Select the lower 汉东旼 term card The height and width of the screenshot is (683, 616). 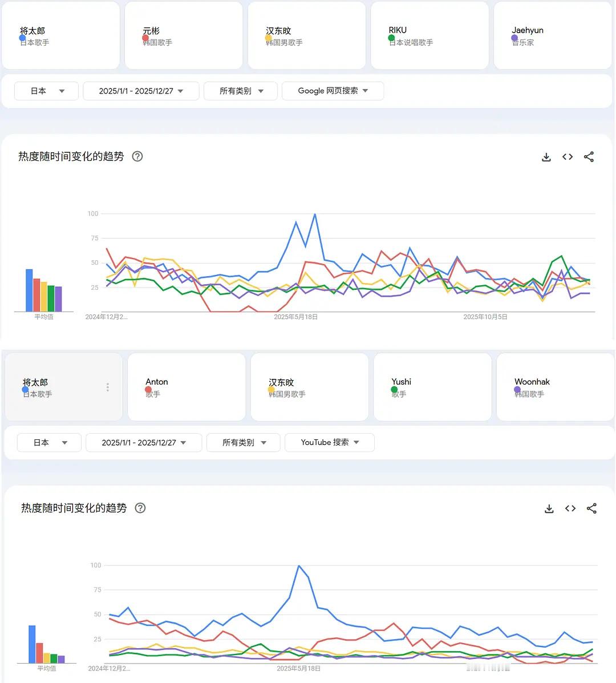[x=310, y=387]
